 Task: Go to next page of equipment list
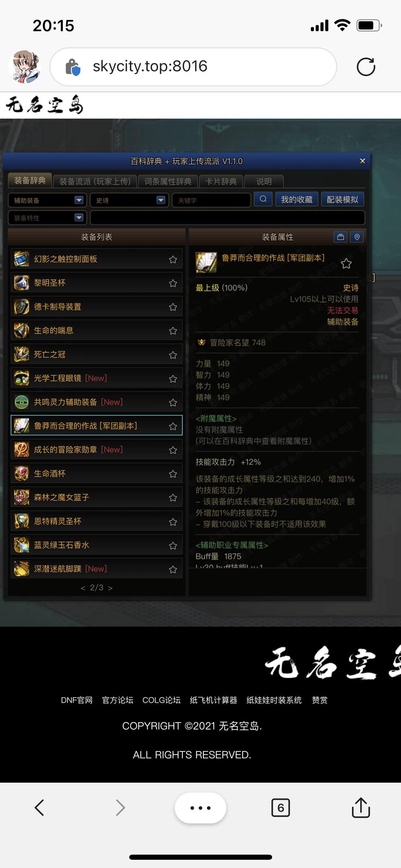110,588
